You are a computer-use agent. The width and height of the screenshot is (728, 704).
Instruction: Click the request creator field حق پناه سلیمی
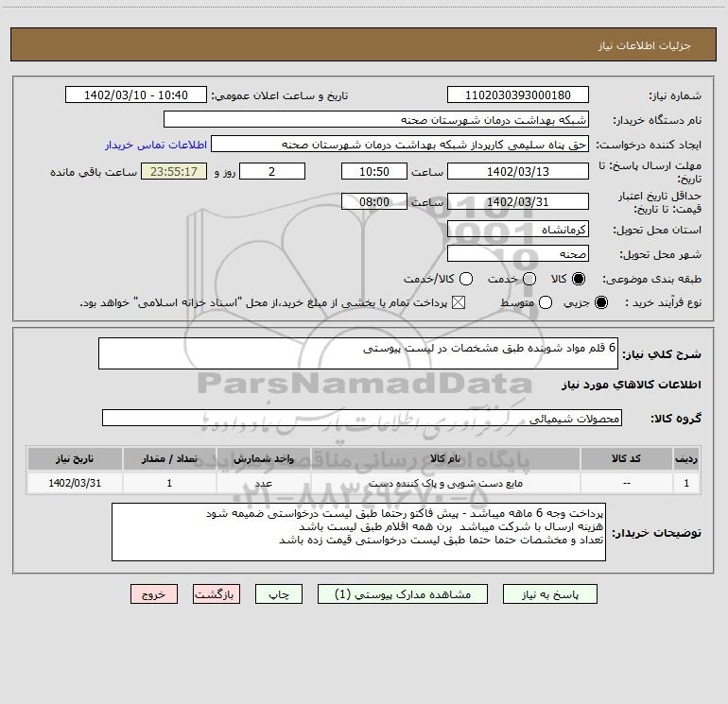400,144
